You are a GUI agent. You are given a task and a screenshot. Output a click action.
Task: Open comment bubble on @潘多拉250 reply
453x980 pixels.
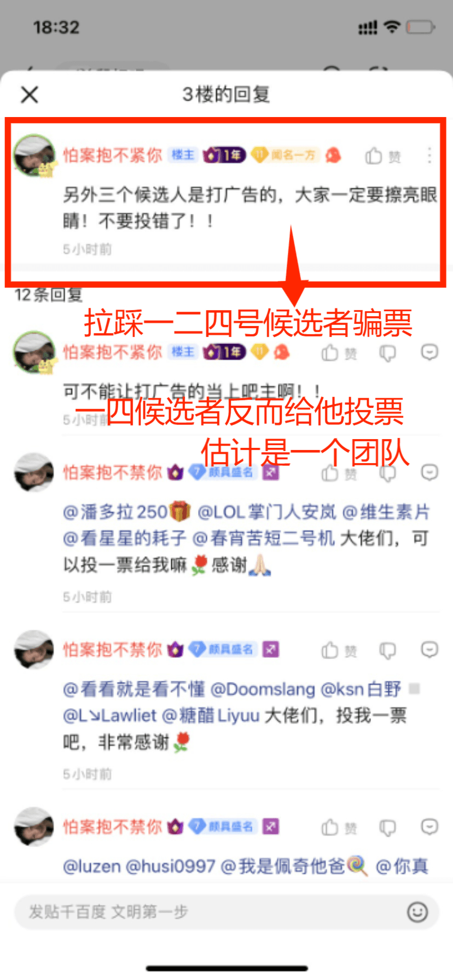pyautogui.click(x=429, y=472)
